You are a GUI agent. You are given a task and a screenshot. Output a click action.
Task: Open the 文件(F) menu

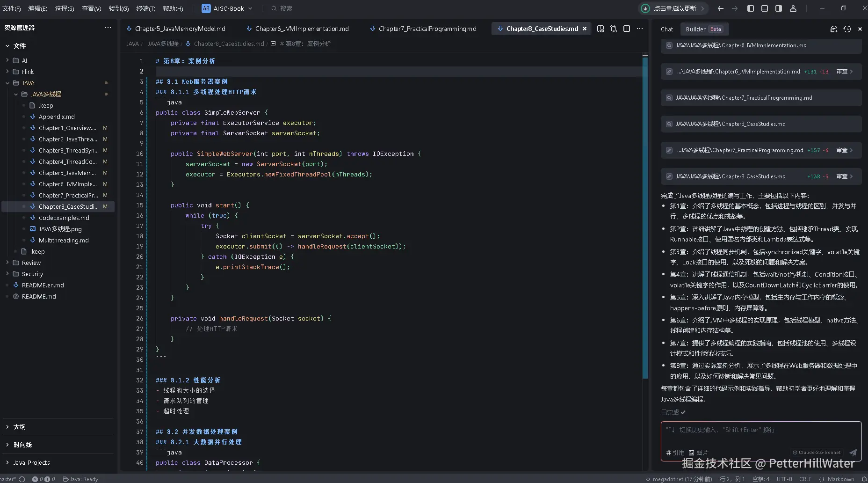(x=12, y=8)
